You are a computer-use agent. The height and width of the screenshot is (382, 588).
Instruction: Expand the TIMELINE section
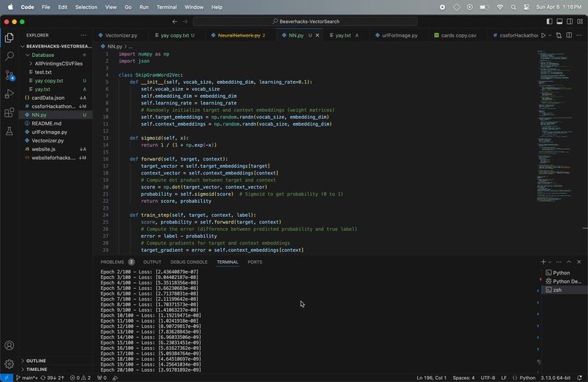pos(56,370)
